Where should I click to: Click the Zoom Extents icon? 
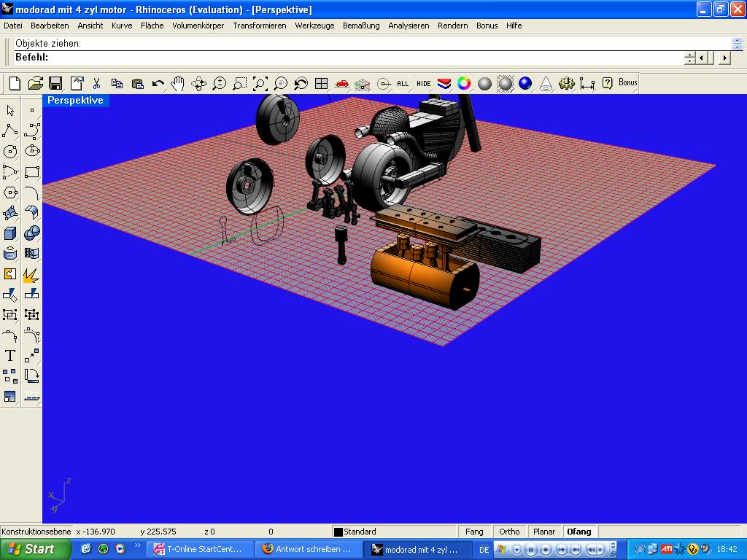point(260,84)
